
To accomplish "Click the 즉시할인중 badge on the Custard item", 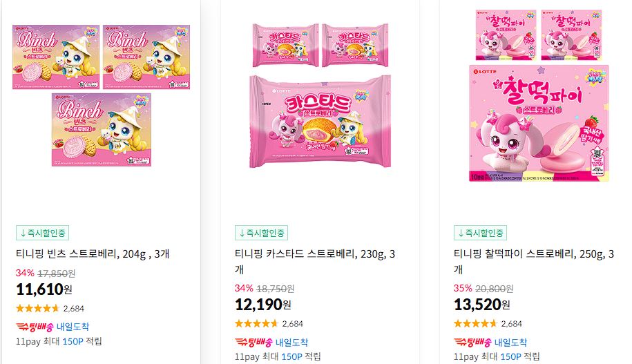I will pyautogui.click(x=262, y=233).
